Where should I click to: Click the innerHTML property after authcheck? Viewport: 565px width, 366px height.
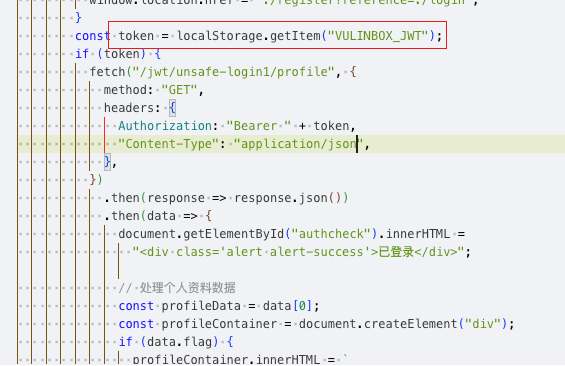point(417,234)
